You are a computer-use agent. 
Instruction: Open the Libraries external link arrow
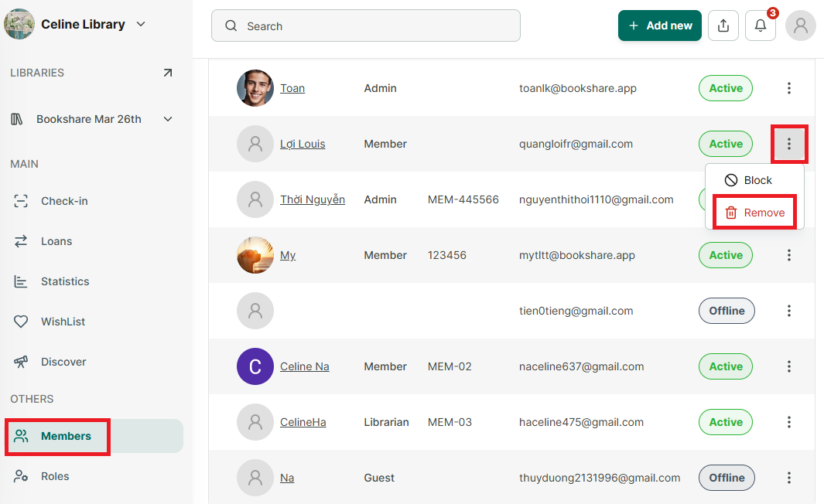tap(168, 73)
